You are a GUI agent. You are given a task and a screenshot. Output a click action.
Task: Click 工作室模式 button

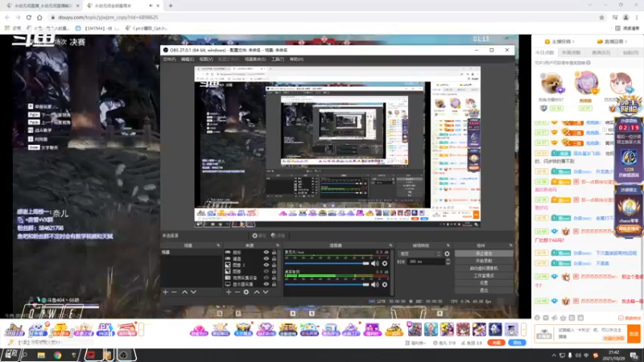(x=484, y=276)
